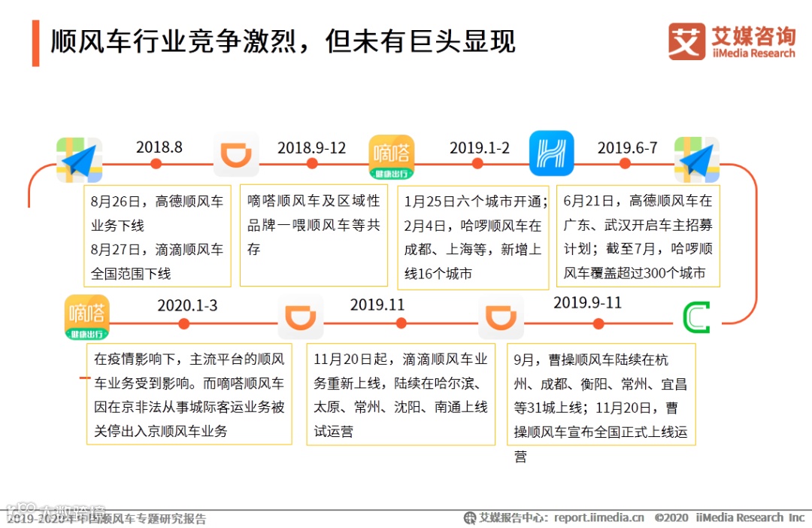Click text box about 嘀嗒顺风车及区域性品牌

tap(314, 235)
